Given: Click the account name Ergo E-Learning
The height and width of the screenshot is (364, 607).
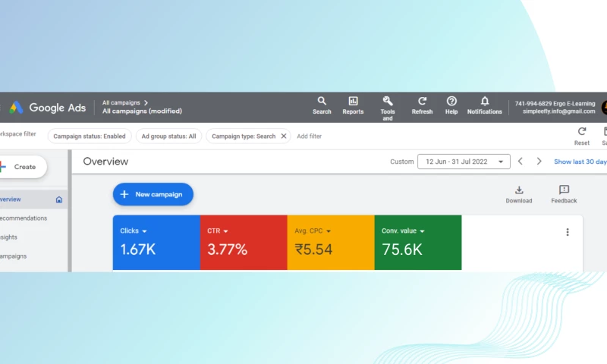Looking at the screenshot, I should (574, 104).
